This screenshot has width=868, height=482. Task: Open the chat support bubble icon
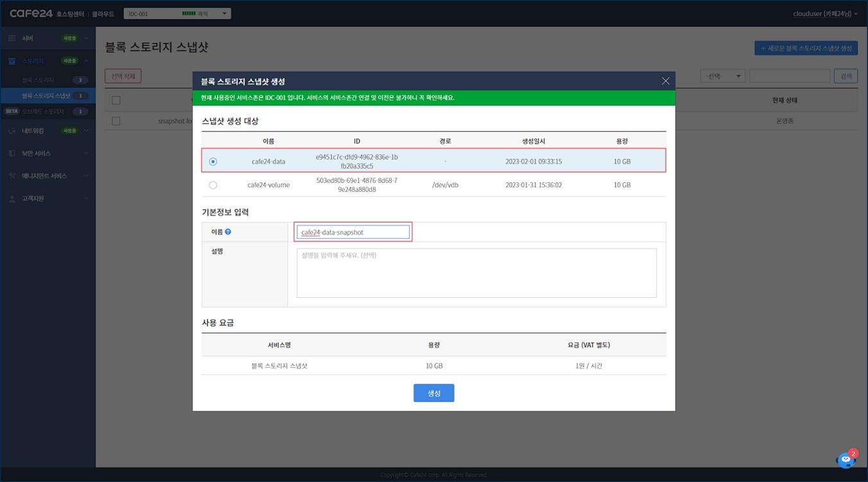846,460
